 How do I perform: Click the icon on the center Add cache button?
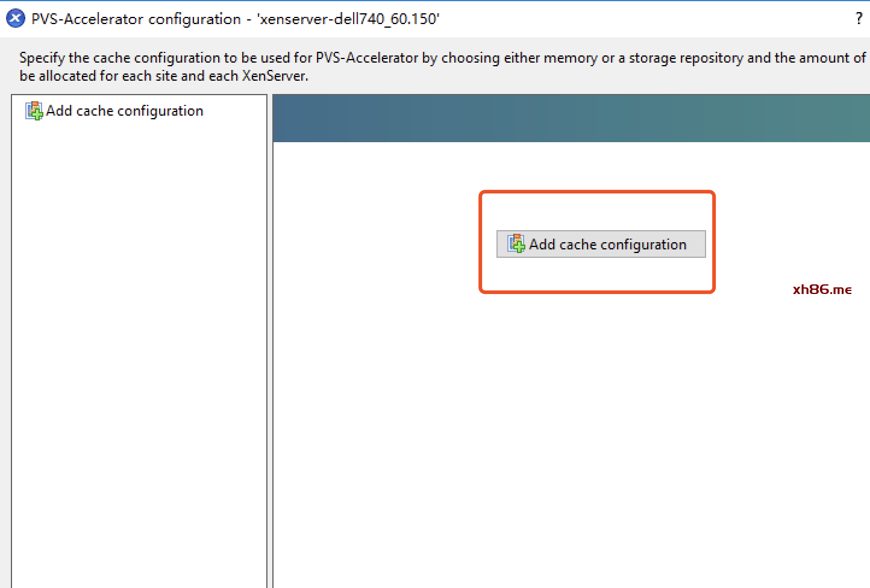pos(516,244)
